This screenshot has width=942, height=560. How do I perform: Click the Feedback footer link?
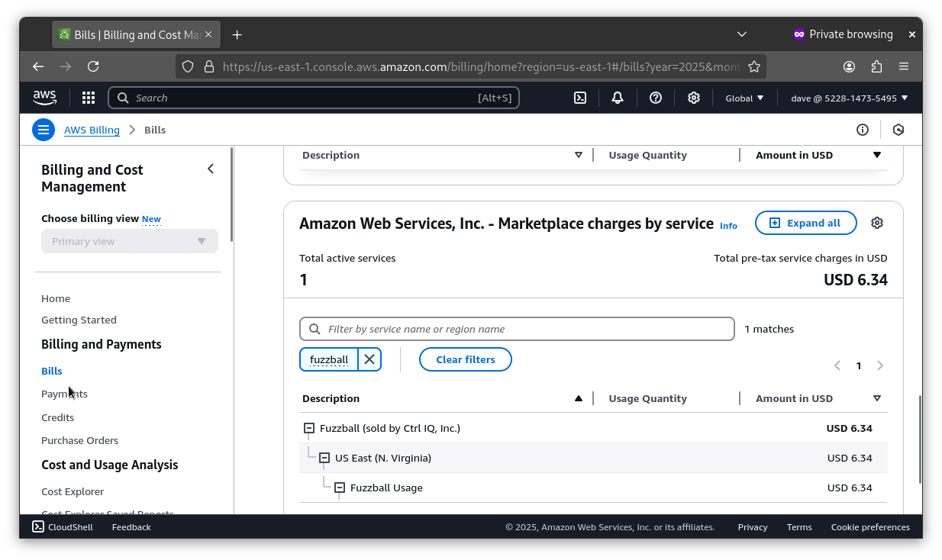point(131,526)
